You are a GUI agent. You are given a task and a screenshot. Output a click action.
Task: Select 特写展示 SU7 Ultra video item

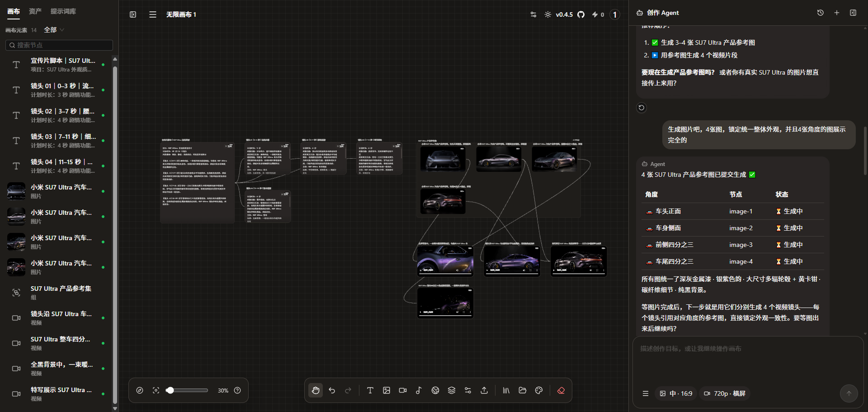(56, 394)
